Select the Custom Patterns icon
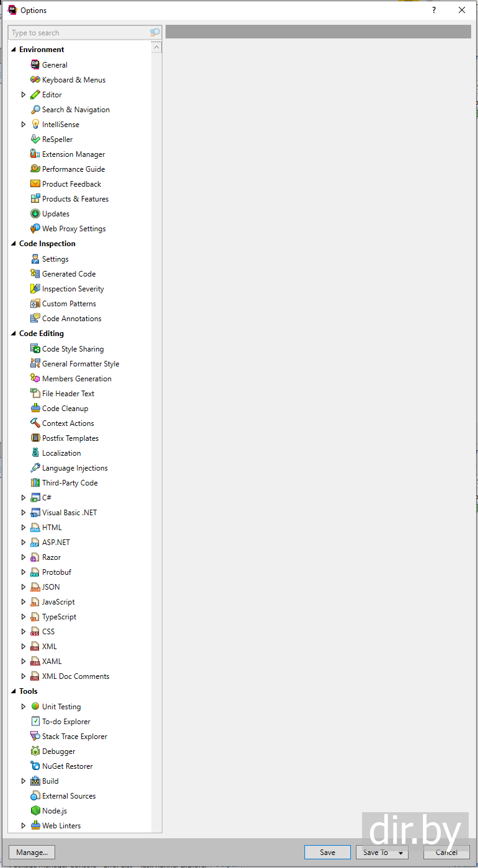The height and width of the screenshot is (868, 478). click(x=35, y=303)
